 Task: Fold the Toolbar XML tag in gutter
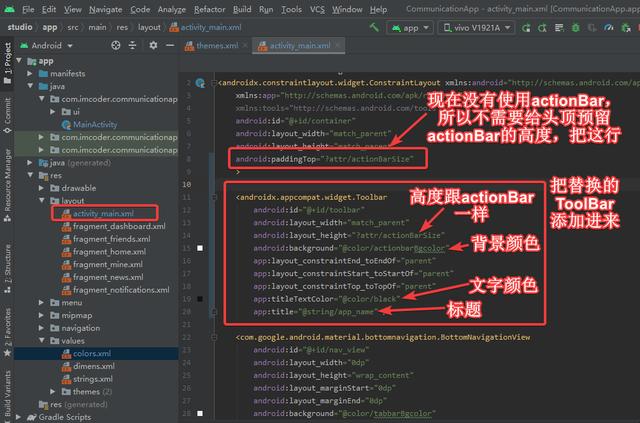[214, 197]
